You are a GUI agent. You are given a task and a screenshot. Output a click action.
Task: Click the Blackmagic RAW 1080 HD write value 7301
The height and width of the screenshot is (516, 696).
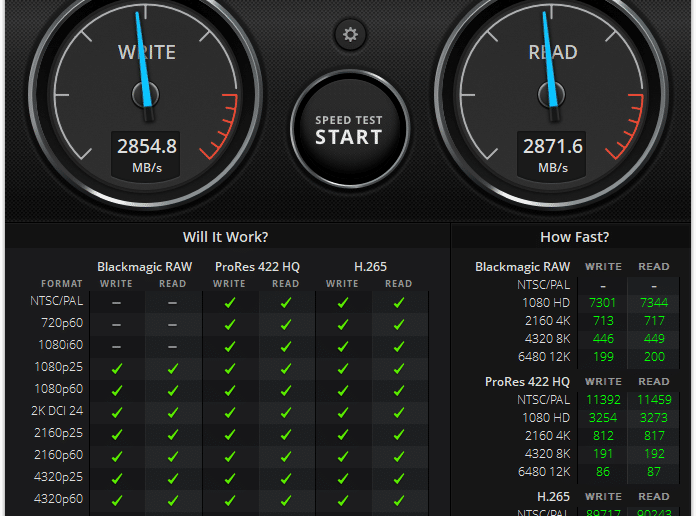(x=602, y=303)
